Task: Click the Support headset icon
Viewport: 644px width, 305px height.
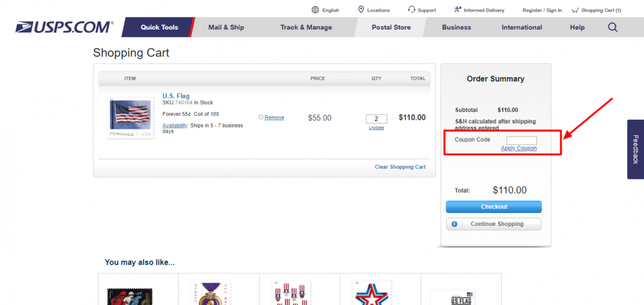Action: 412,10
